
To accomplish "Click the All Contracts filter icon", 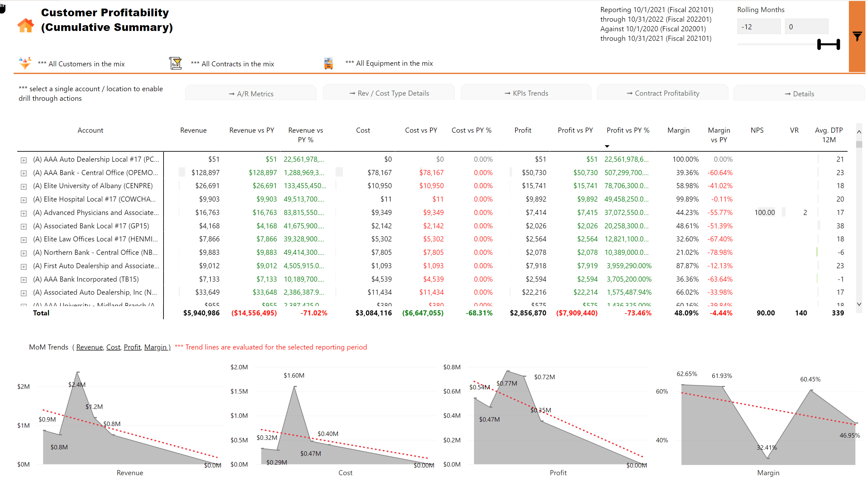I will (176, 63).
